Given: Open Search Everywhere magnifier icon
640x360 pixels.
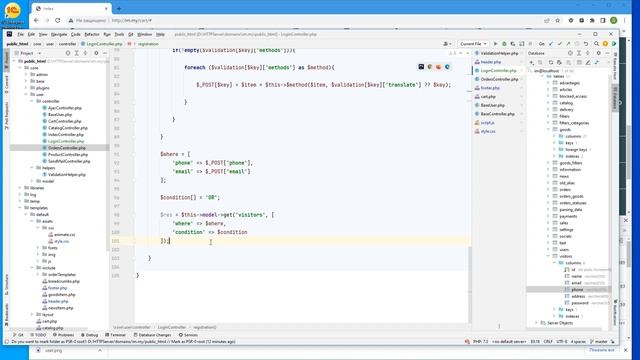Looking at the screenshot, I should tap(596, 44).
